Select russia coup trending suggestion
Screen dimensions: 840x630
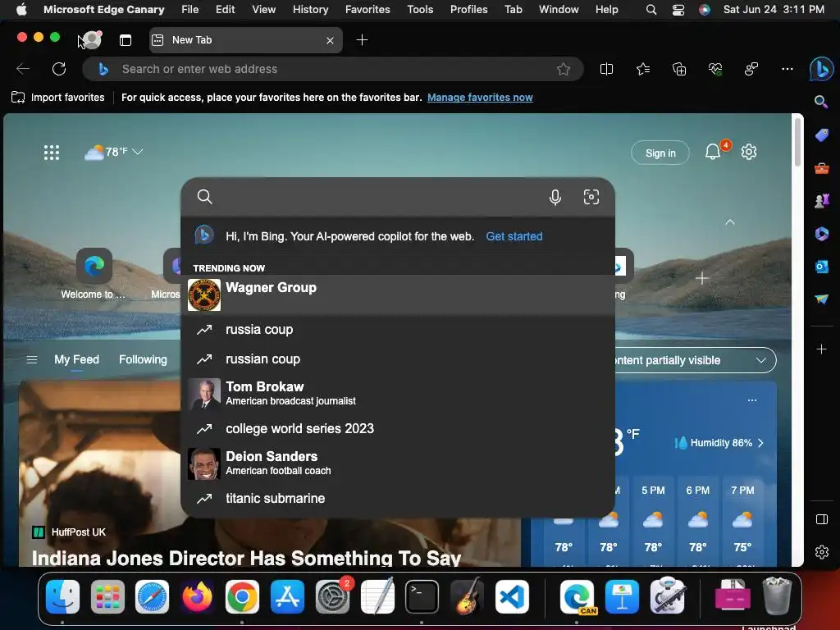[398, 330]
